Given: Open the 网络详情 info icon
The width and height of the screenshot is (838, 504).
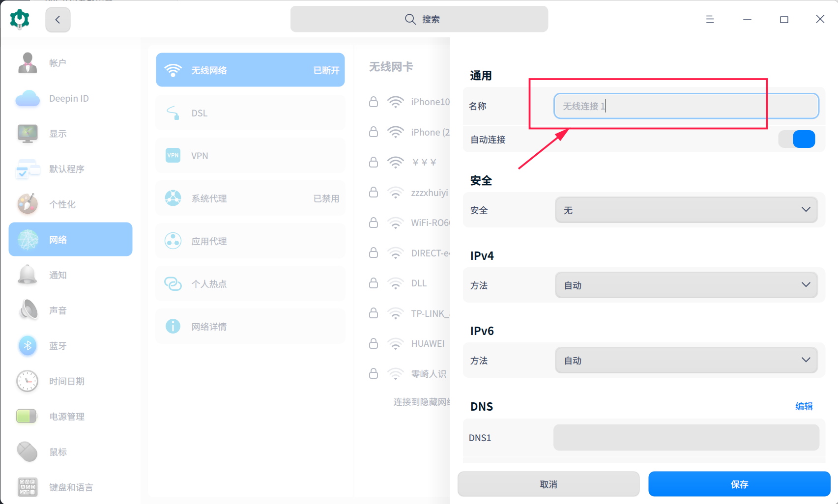Looking at the screenshot, I should (173, 327).
